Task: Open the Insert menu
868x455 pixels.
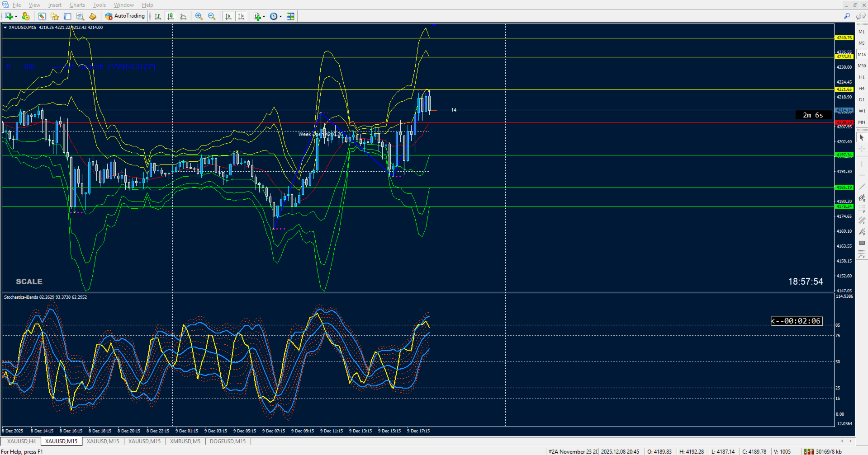Action: point(55,5)
